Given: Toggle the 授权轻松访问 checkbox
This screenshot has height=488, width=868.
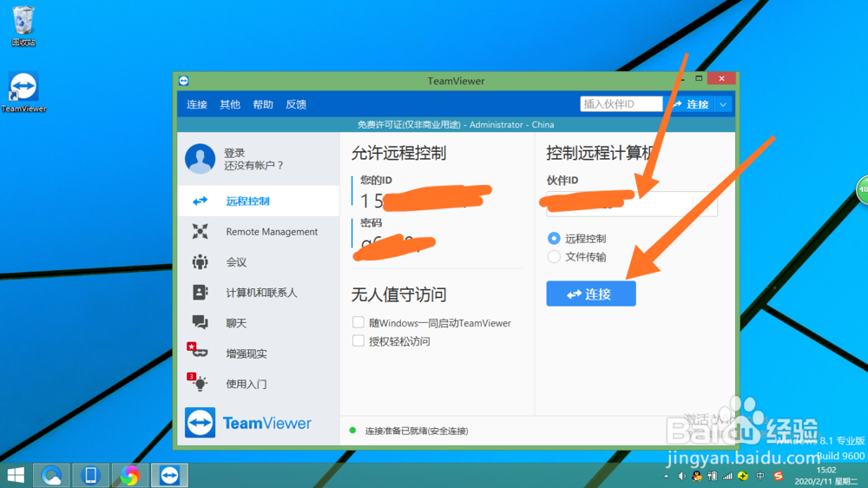Looking at the screenshot, I should pos(358,340).
